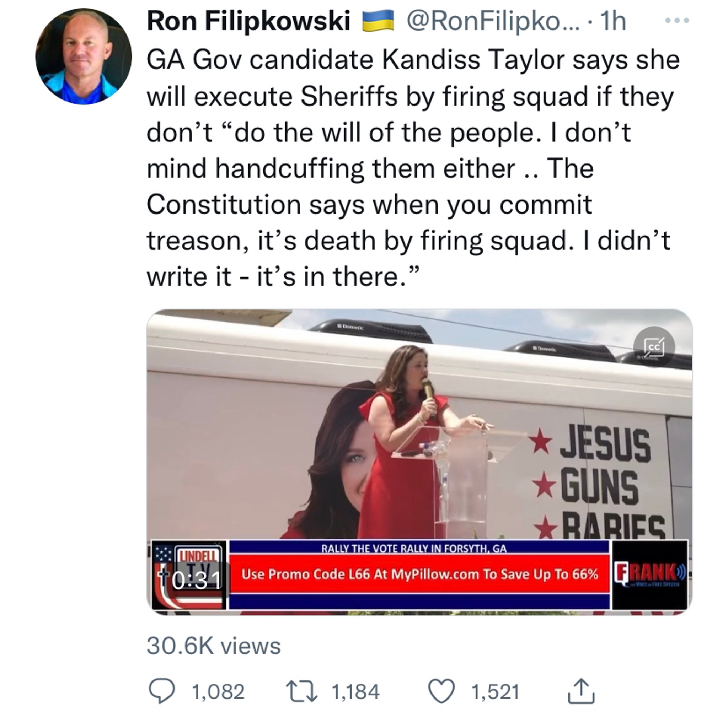Click the 30.6K views label
Image resolution: width=728 pixels, height=717 pixels.
[214, 647]
